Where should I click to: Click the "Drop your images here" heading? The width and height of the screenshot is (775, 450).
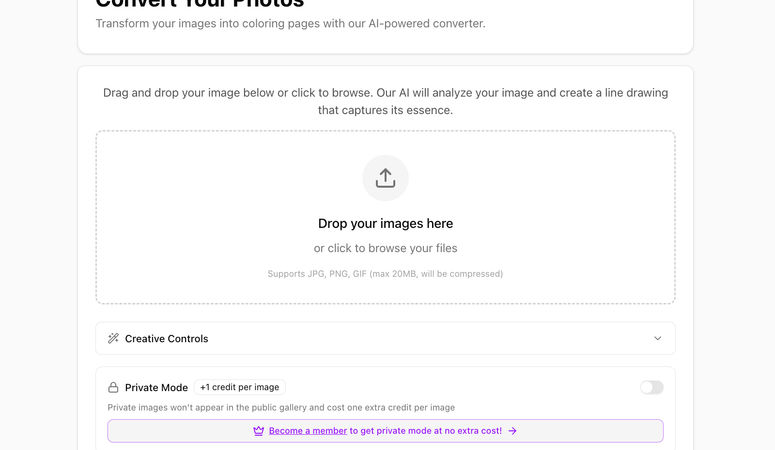tap(385, 224)
